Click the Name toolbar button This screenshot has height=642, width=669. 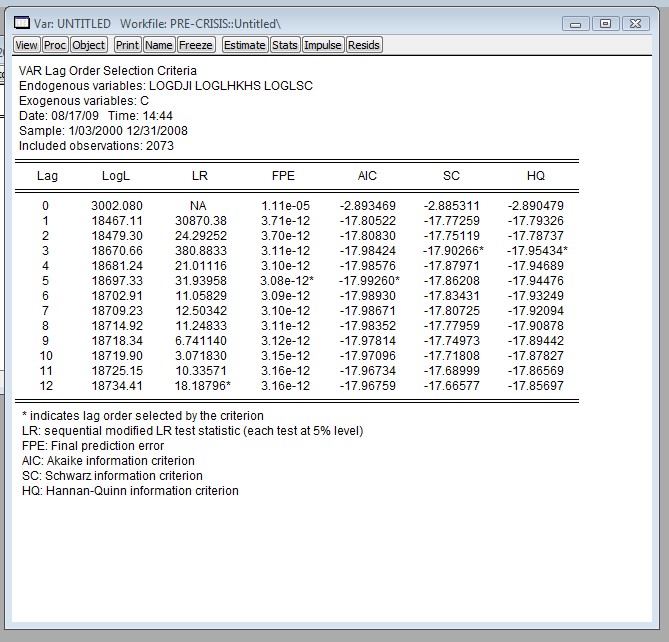158,45
